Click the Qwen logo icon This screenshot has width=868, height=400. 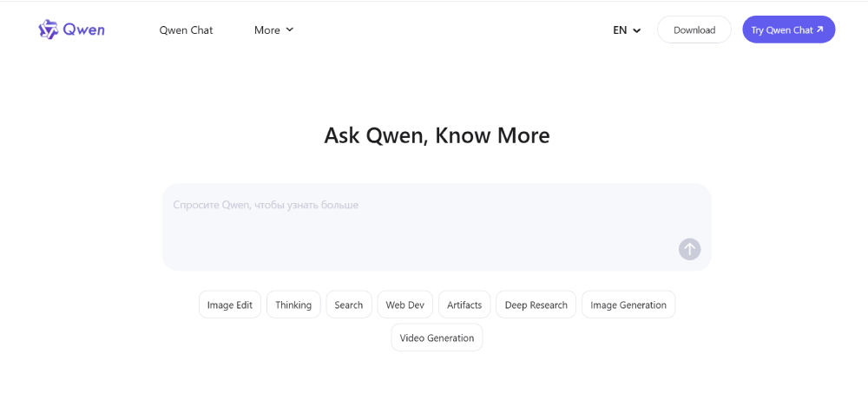[x=48, y=30]
